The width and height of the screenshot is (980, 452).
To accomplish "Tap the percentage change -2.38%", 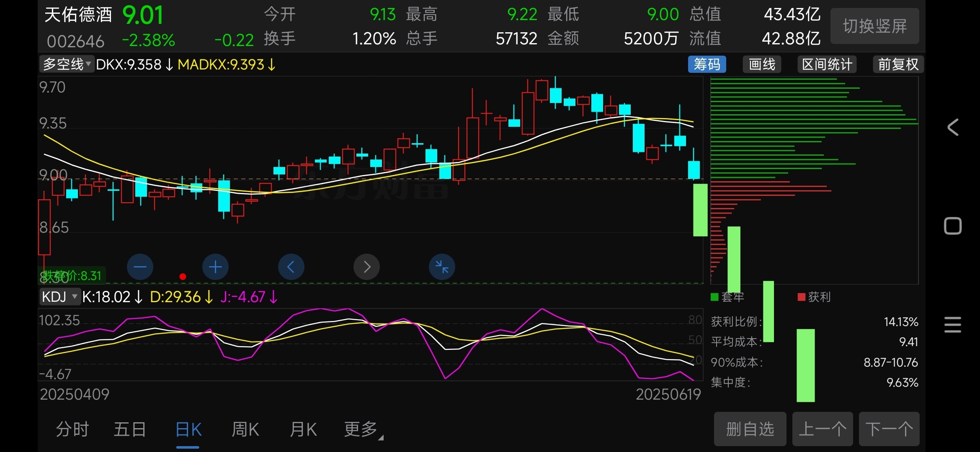I will (x=148, y=41).
